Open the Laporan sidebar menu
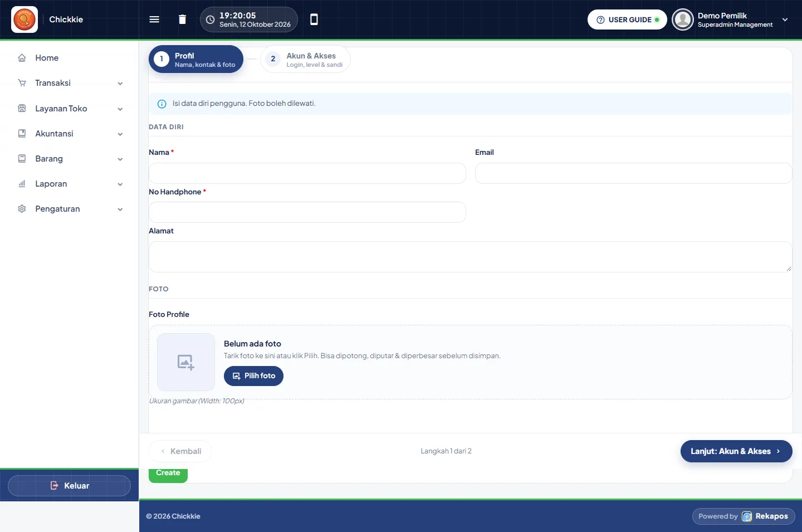The height and width of the screenshot is (532, 802). (x=70, y=184)
